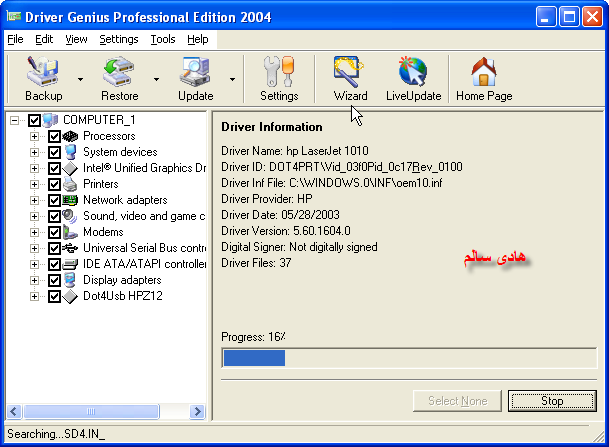Open the Tools menu
This screenshot has width=609, height=447.
[162, 39]
